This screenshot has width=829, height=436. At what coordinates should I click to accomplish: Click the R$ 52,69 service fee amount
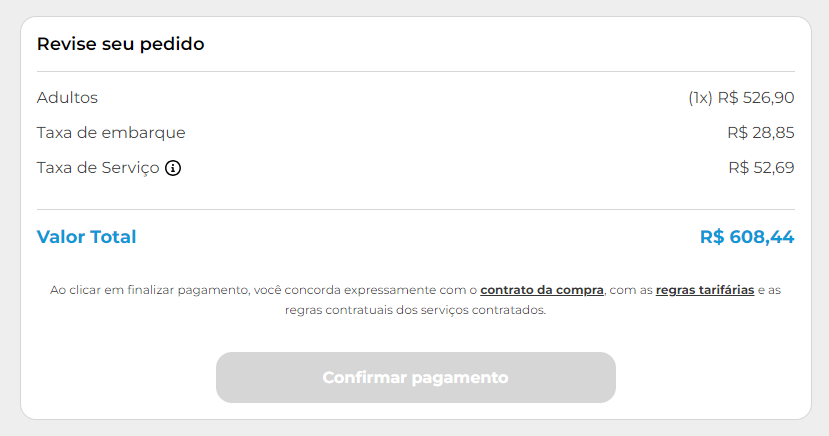pos(761,168)
